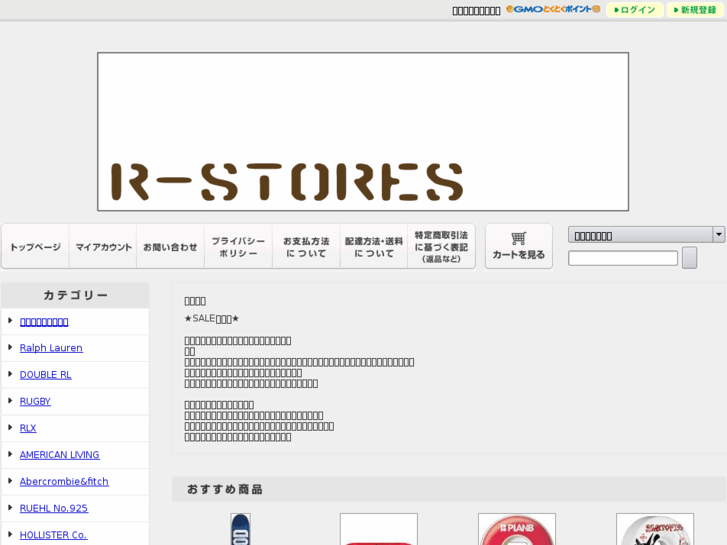The width and height of the screenshot is (727, 545).
Task: Click arrow bullet beside RUEHL No.925
Action: [x=10, y=507]
